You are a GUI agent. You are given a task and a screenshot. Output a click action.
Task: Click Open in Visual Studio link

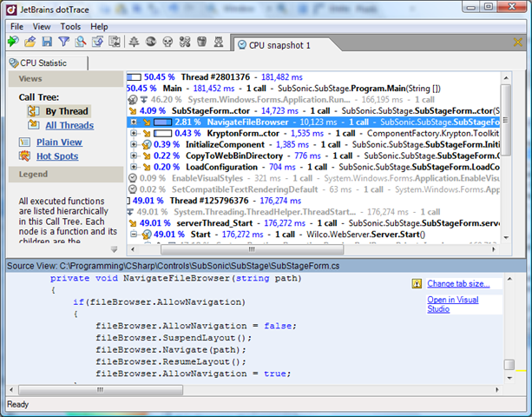(453, 304)
